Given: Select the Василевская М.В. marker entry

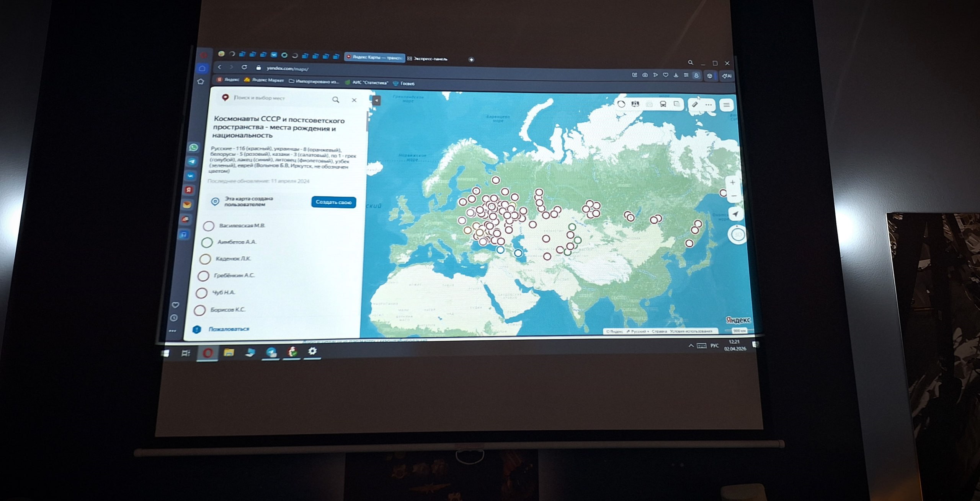Looking at the screenshot, I should click(242, 226).
